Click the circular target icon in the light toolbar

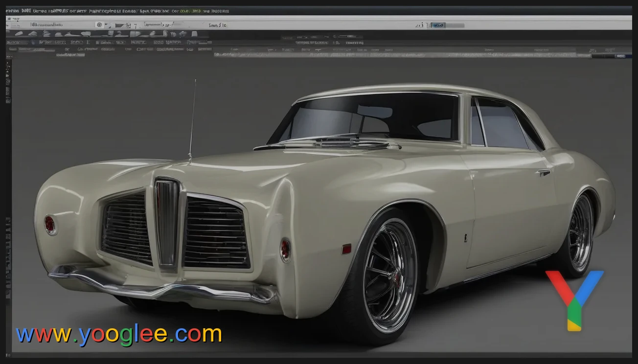99,25
